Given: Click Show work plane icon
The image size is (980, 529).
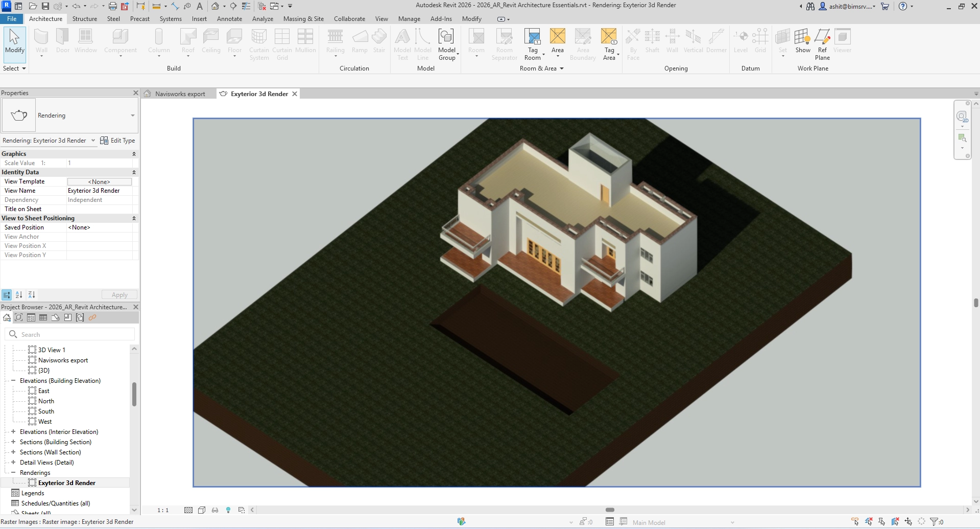Looking at the screenshot, I should pyautogui.click(x=803, y=37).
